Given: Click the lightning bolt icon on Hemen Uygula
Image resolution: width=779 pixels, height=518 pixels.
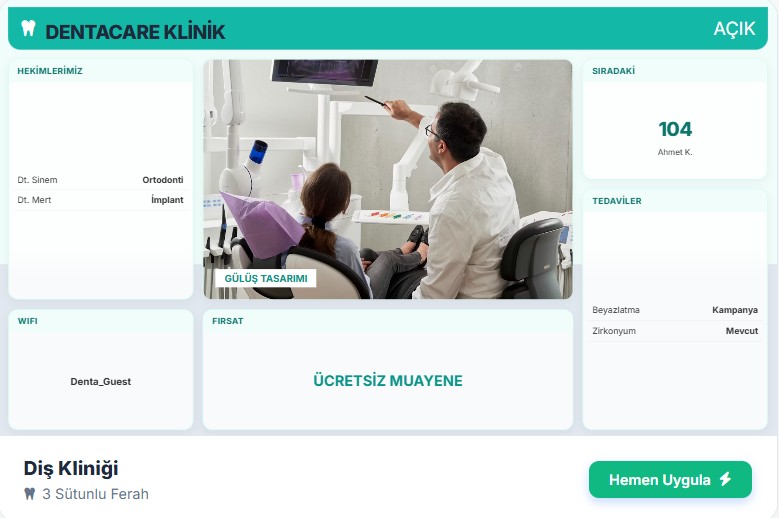Looking at the screenshot, I should [x=725, y=479].
